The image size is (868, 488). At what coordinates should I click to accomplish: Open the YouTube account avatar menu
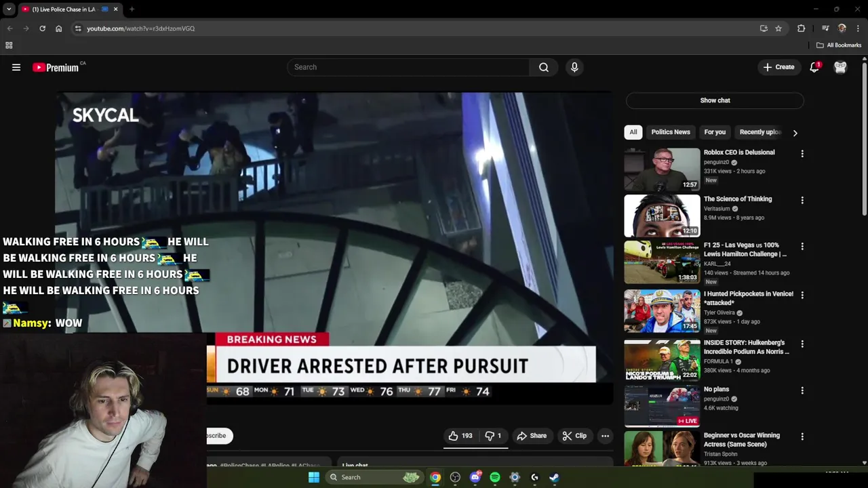click(x=840, y=67)
